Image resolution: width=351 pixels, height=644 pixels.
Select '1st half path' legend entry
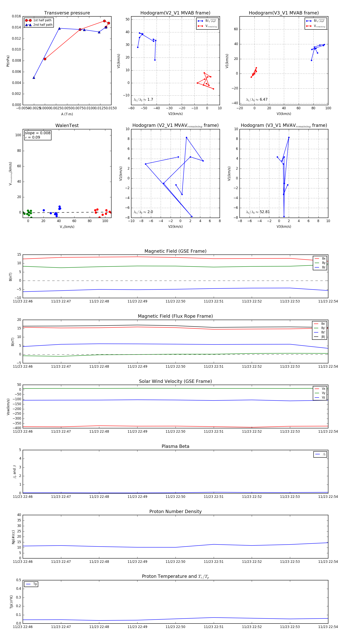point(39,20)
